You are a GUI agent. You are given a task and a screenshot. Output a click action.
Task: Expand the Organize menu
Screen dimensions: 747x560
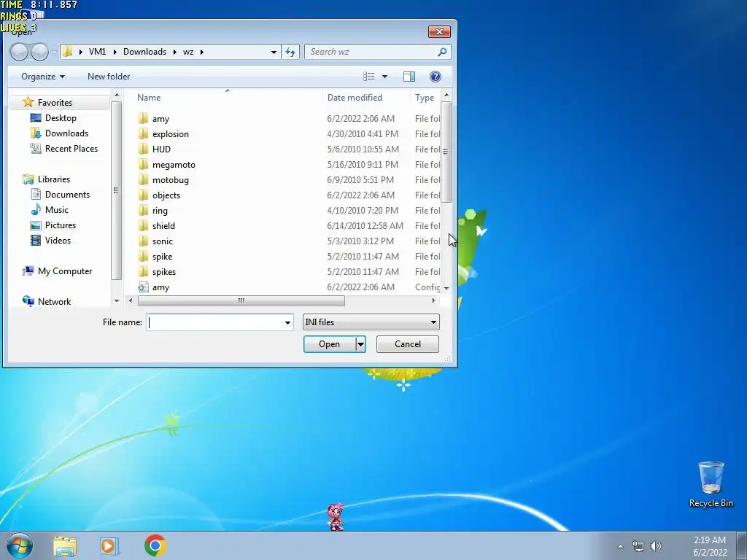(43, 77)
